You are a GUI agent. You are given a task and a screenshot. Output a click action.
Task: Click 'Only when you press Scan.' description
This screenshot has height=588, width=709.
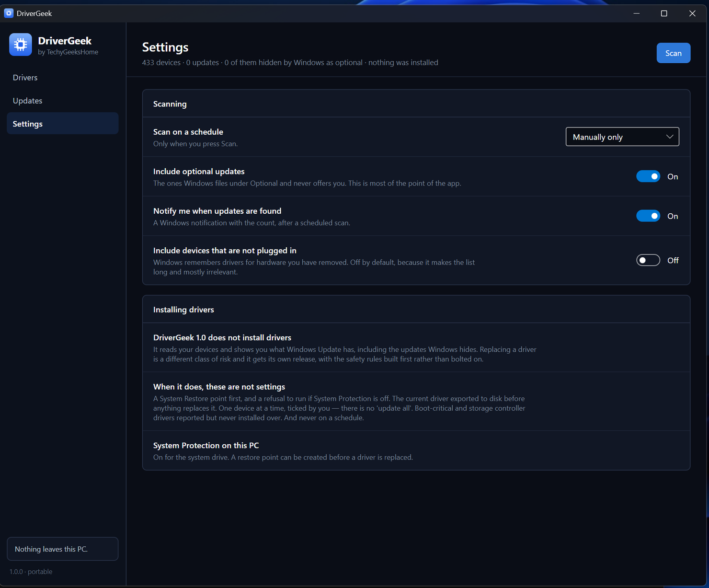(195, 144)
